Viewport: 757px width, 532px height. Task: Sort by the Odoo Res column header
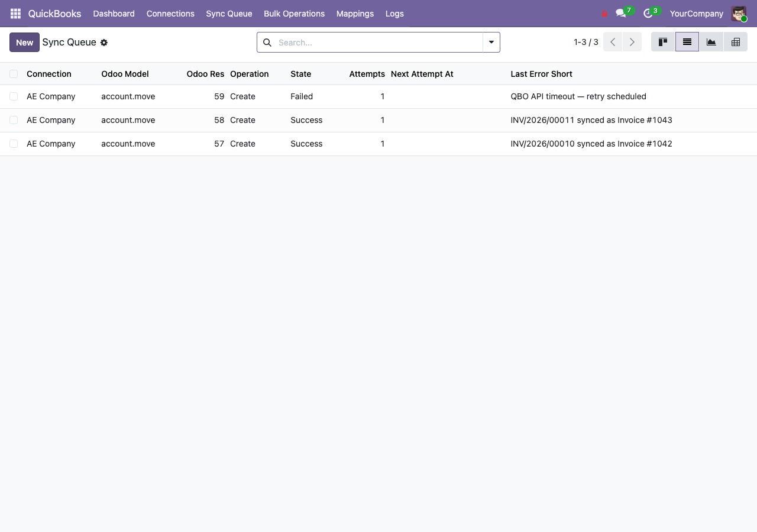tap(205, 74)
